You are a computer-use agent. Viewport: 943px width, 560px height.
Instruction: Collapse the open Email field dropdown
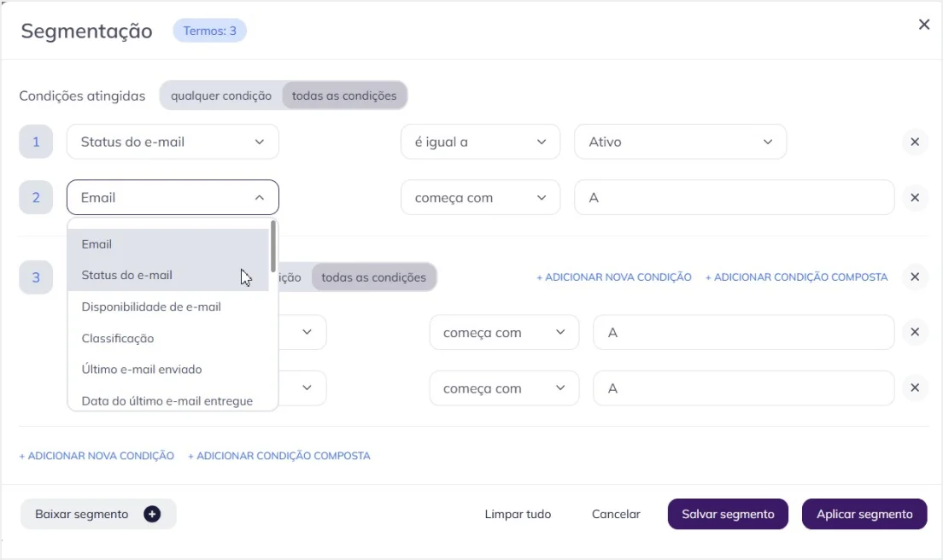point(173,197)
